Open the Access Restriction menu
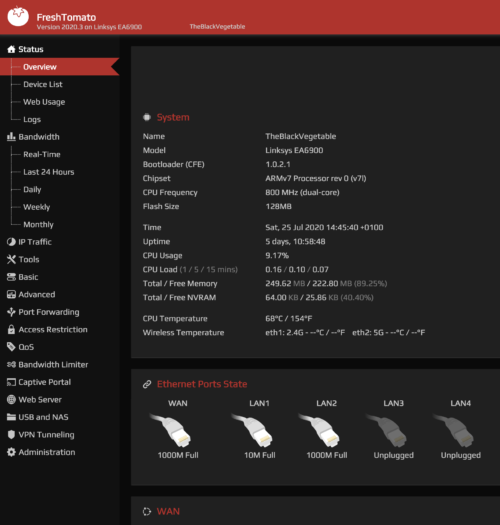This screenshot has width=500, height=525. click(x=53, y=329)
